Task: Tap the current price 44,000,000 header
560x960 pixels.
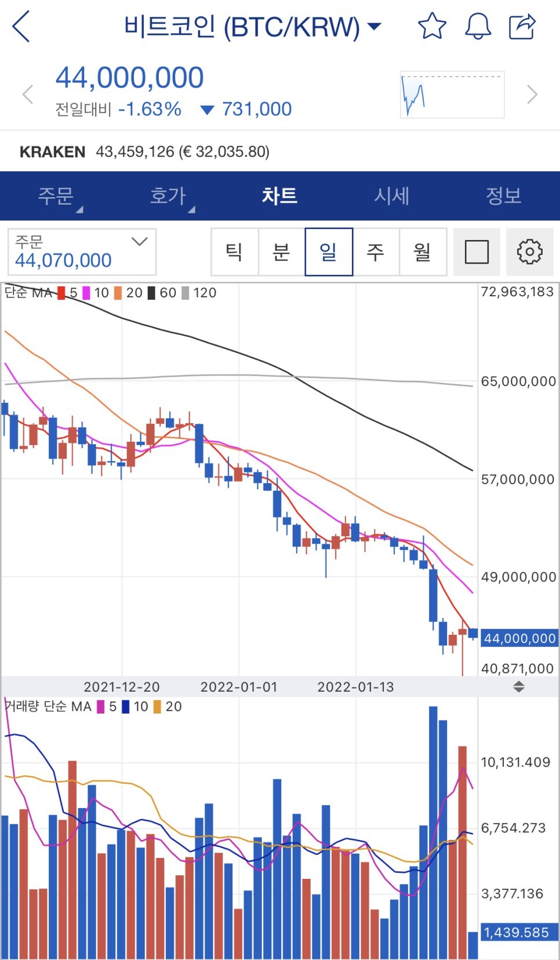Action: point(129,78)
